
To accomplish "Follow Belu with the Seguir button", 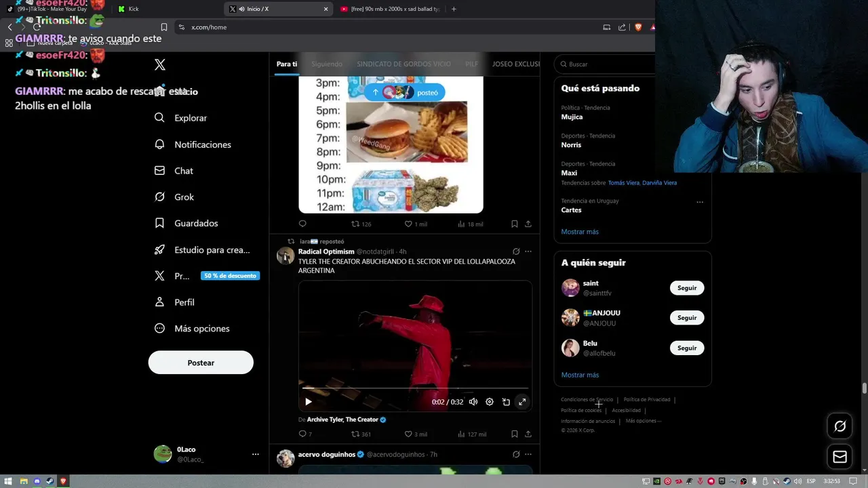I will tap(687, 348).
